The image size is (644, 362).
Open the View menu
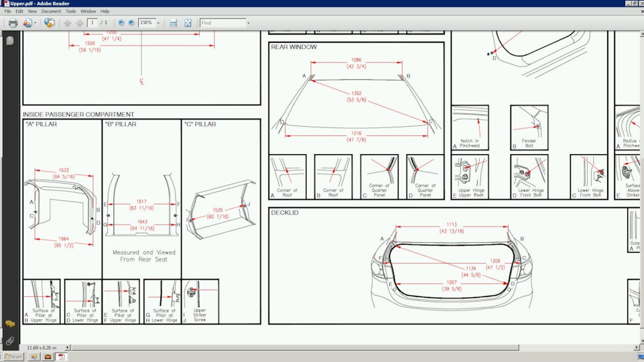[32, 11]
